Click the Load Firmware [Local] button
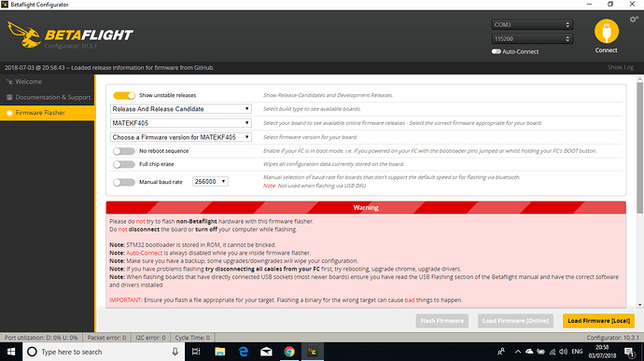Image resolution: width=644 pixels, height=361 pixels. click(x=599, y=321)
